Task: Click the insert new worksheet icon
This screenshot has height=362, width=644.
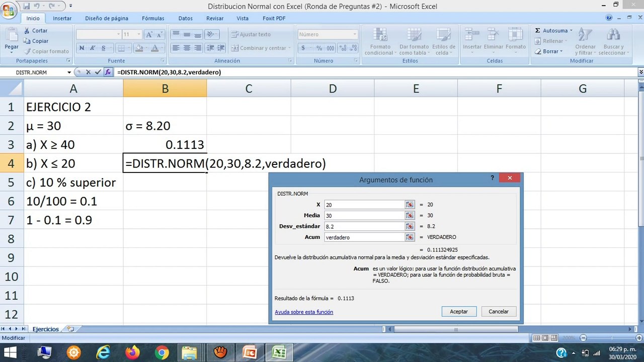Action: click(70, 329)
